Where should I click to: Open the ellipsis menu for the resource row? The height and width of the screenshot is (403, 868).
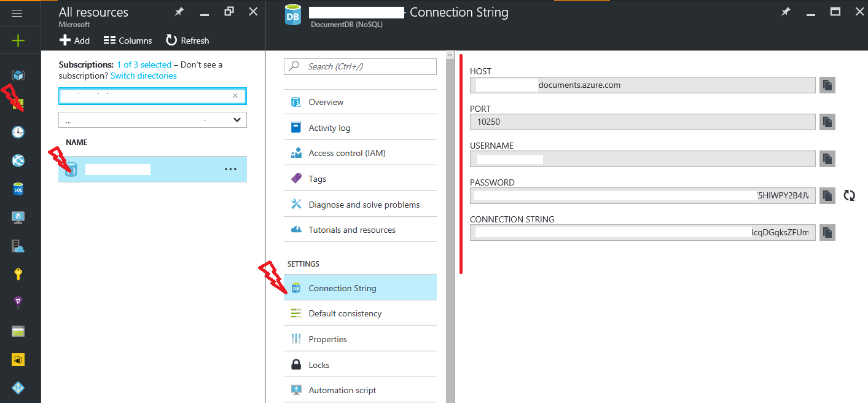point(230,170)
